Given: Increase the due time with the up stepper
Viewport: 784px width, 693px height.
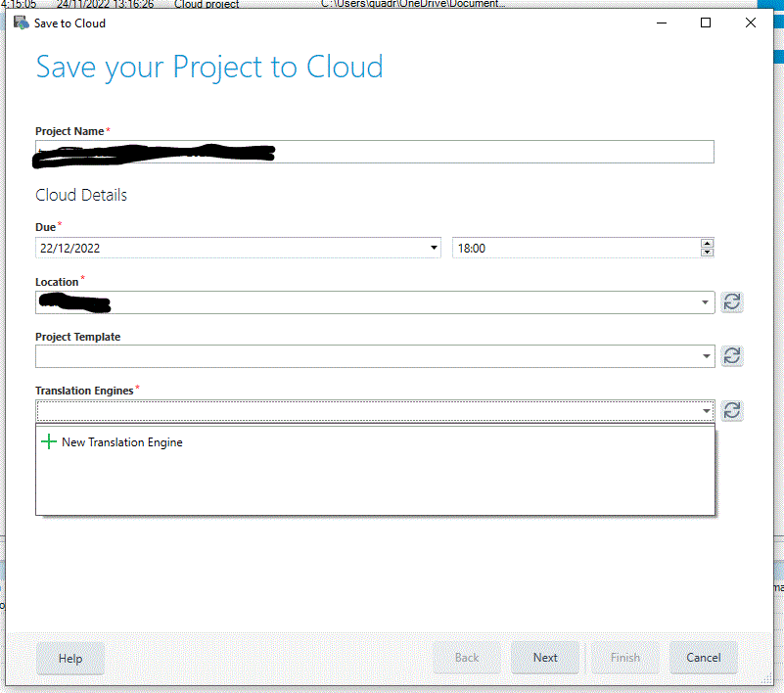Looking at the screenshot, I should (707, 243).
